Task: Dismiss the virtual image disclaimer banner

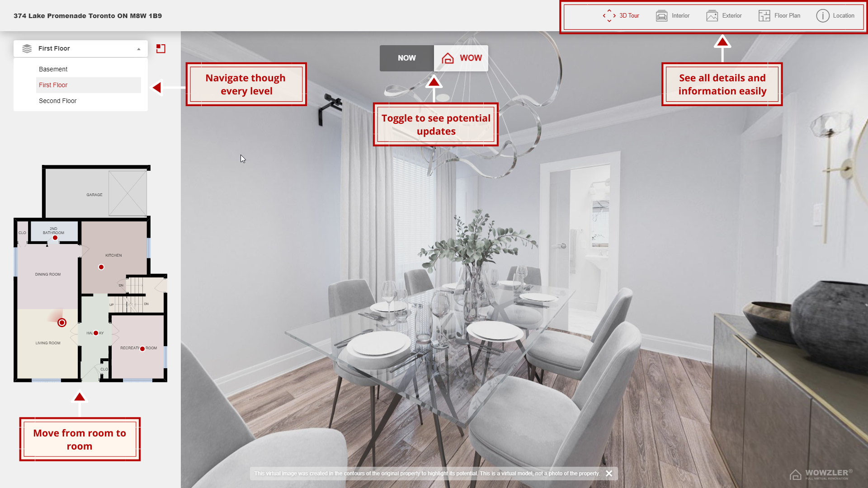Action: coord(609,473)
